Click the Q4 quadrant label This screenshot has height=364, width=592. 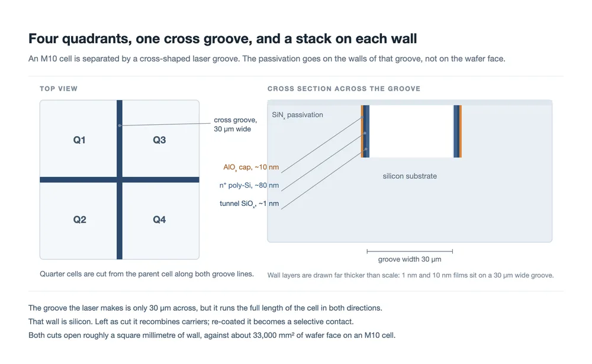click(x=159, y=220)
